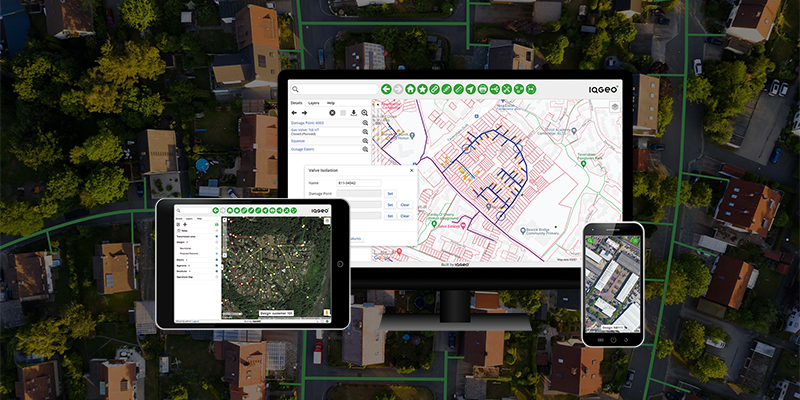Click the print icon in monitor toolbar

(482, 89)
